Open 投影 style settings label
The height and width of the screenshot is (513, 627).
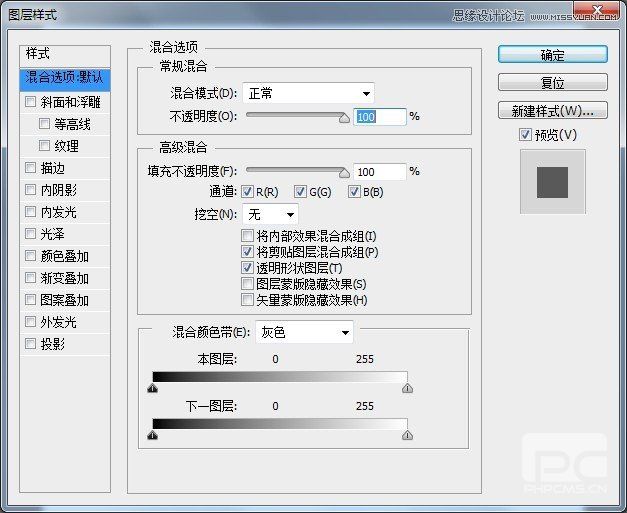(x=53, y=344)
